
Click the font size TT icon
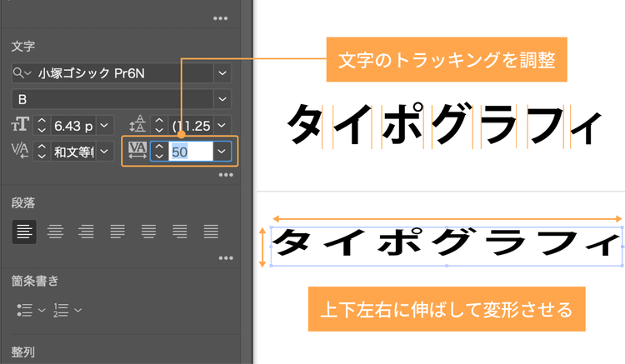[x=20, y=125]
